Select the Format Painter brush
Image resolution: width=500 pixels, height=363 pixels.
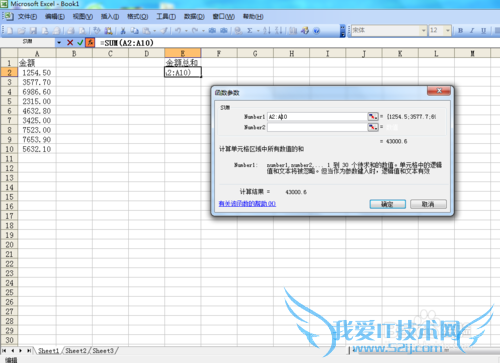164,31
